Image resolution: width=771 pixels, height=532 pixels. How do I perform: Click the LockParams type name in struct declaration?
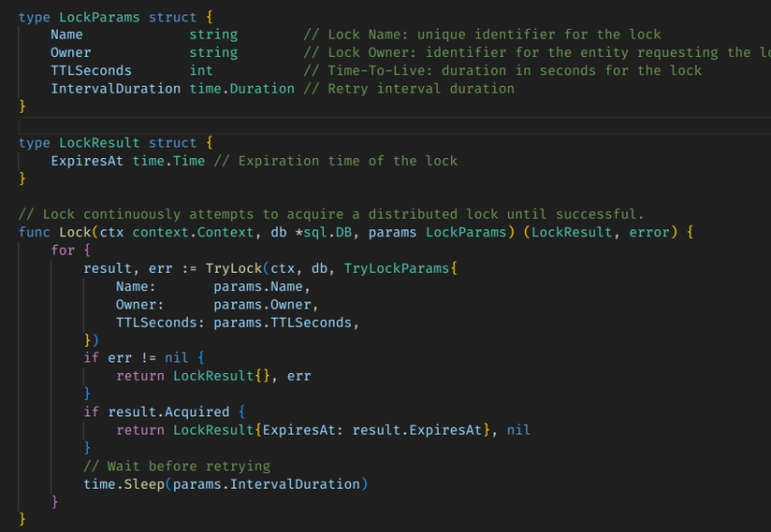pos(99,15)
